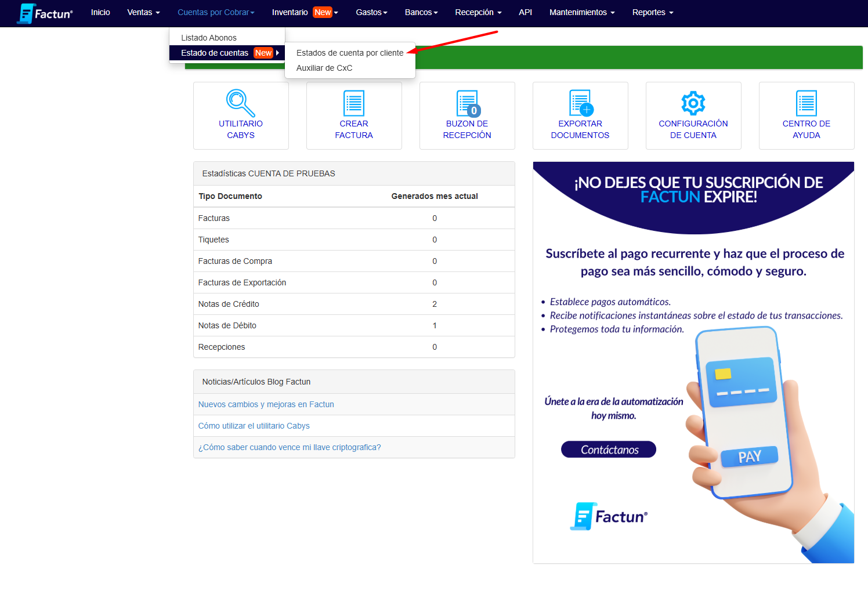
Task: Open the Recepción dropdown menu
Action: tap(478, 12)
